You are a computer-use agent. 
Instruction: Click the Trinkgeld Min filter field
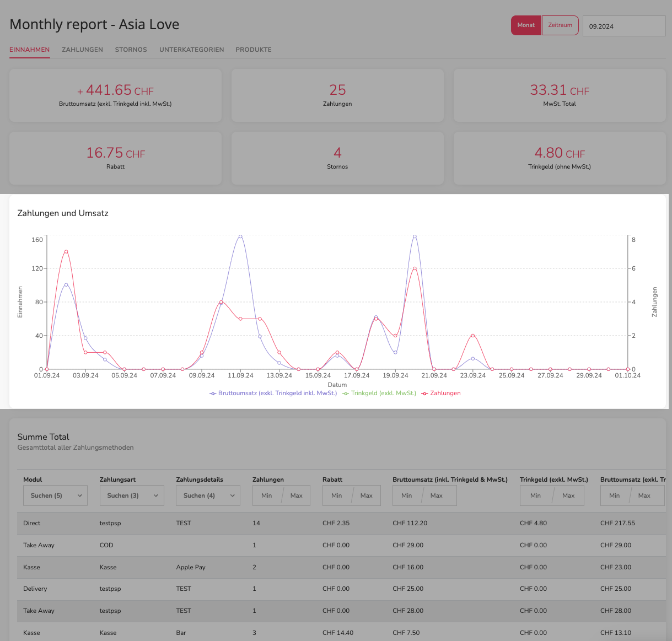536,495
